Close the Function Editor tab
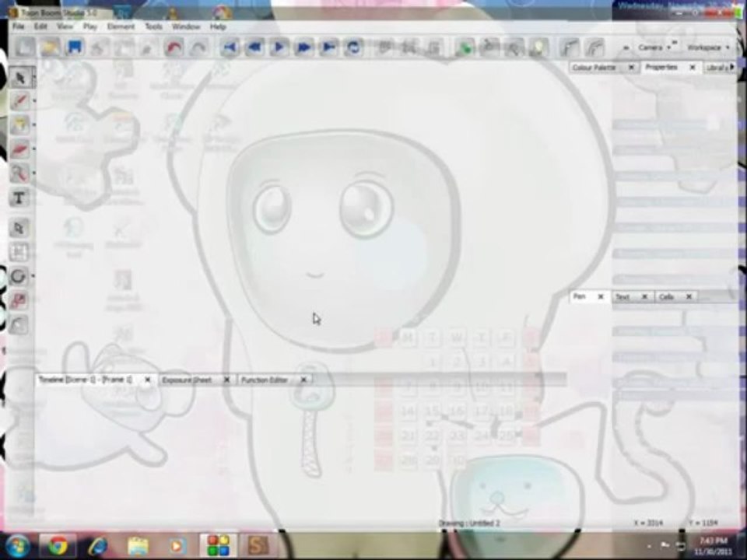The height and width of the screenshot is (560, 747). 303,380
